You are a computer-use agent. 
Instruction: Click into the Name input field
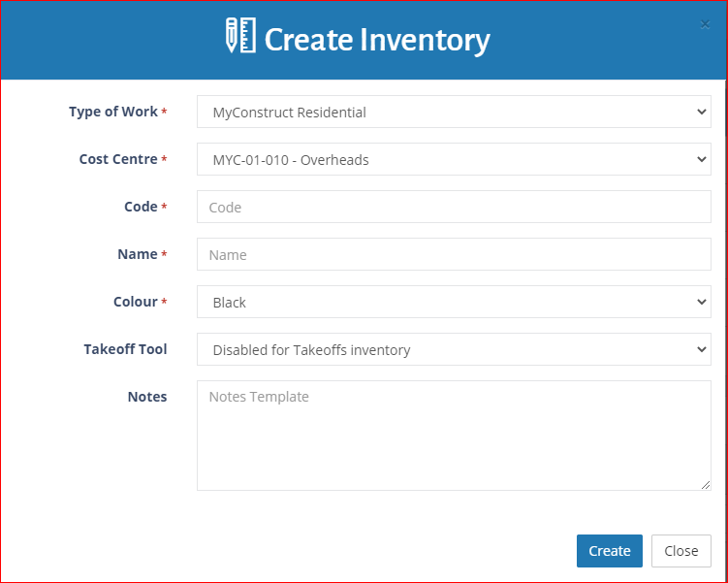454,254
